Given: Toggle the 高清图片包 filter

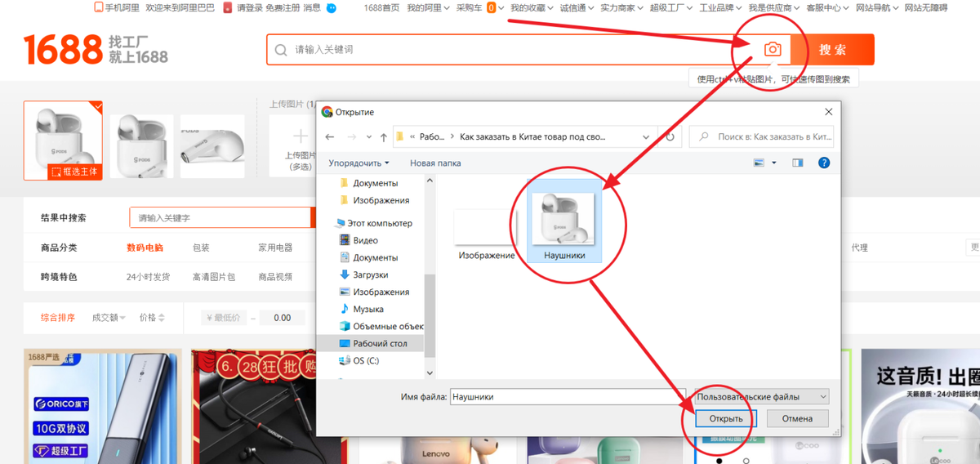Looking at the screenshot, I should (213, 277).
